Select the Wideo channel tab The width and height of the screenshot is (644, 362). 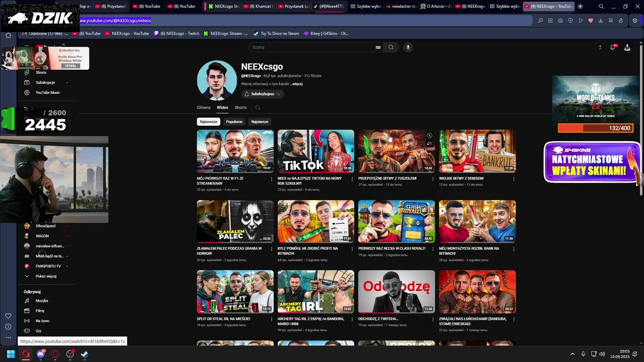coord(222,108)
